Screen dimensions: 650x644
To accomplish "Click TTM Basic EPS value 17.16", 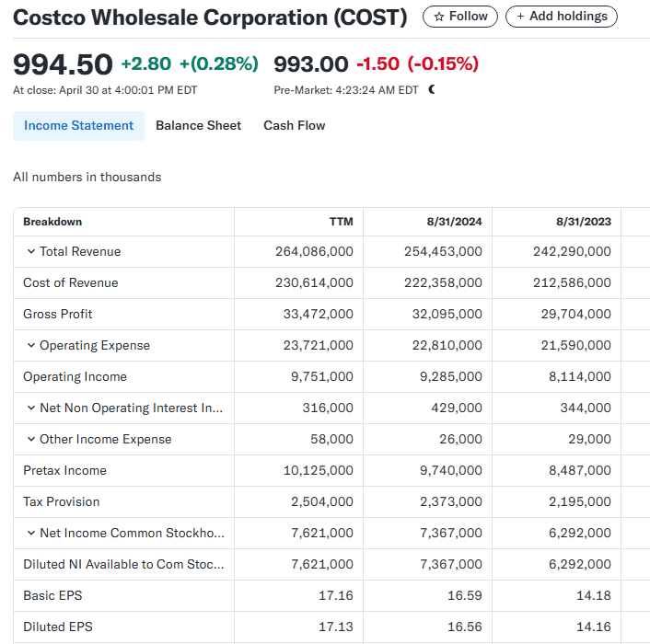I will point(336,595).
